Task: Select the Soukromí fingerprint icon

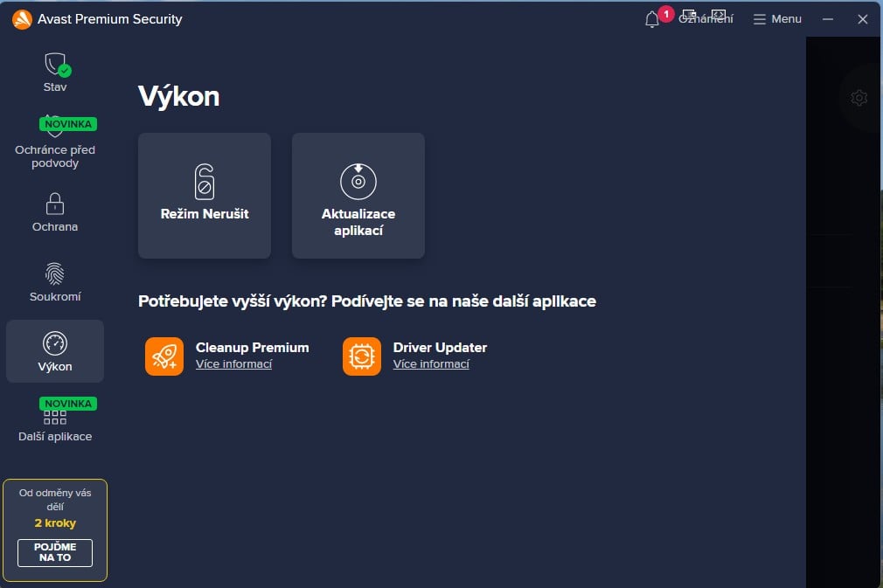Action: [x=55, y=275]
